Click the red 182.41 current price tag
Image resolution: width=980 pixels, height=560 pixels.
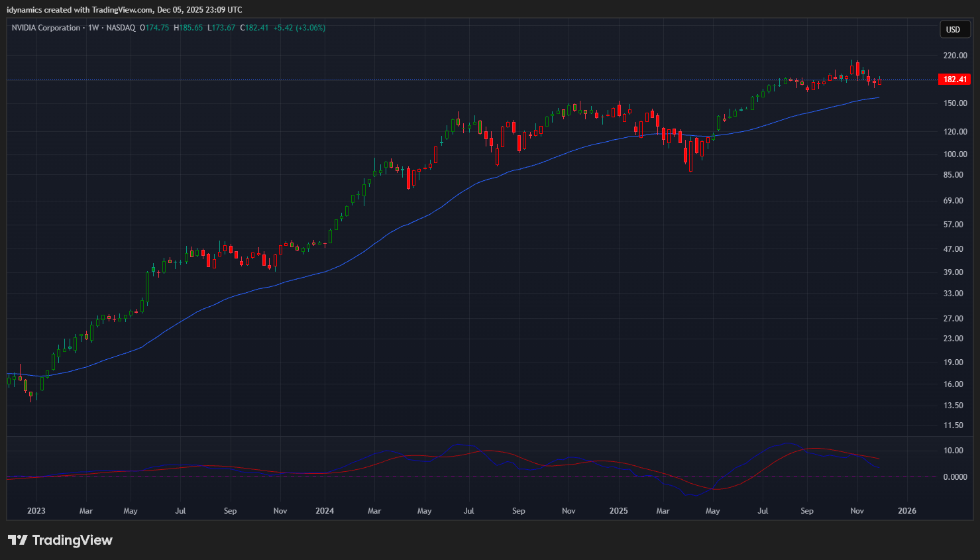tap(954, 80)
